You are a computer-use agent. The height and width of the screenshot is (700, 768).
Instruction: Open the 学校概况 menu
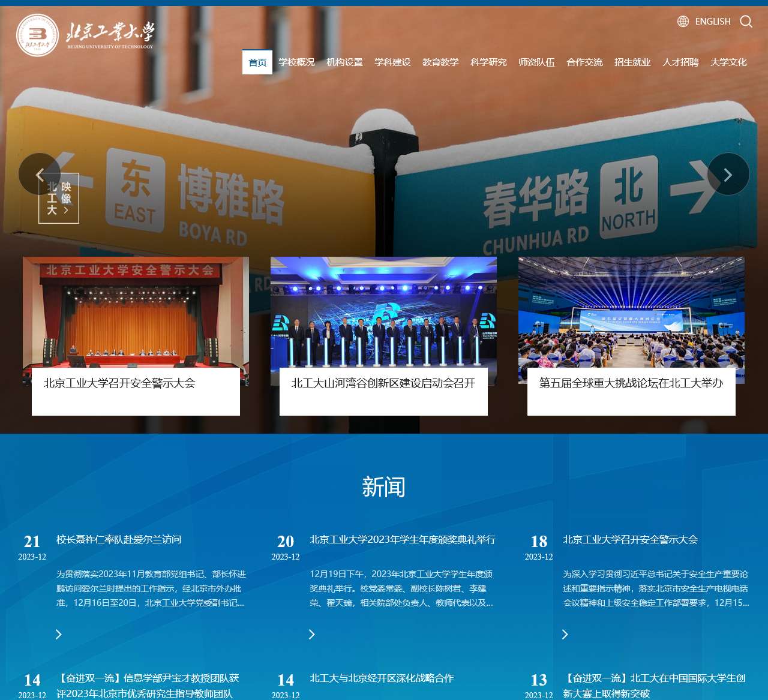pyautogui.click(x=298, y=62)
